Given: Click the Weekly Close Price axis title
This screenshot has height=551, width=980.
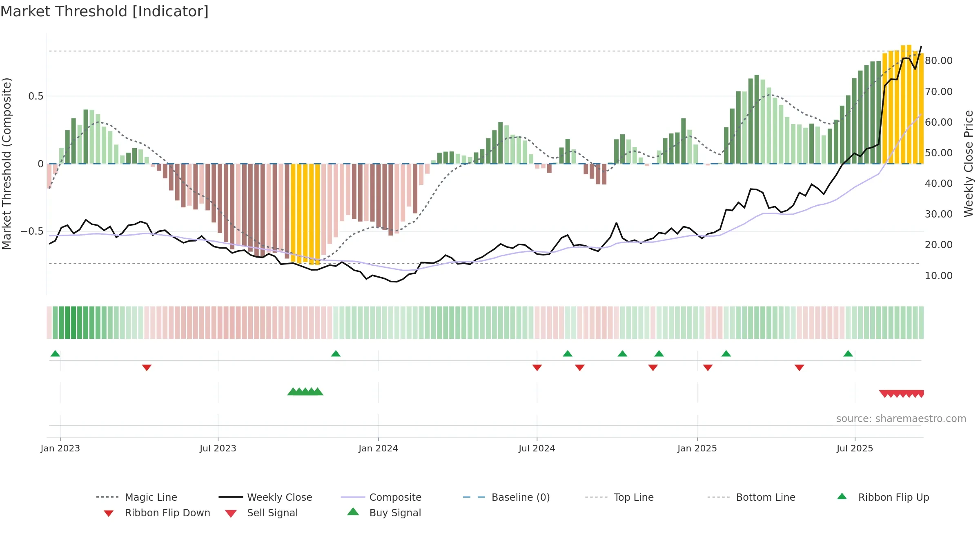Looking at the screenshot, I should point(969,163).
